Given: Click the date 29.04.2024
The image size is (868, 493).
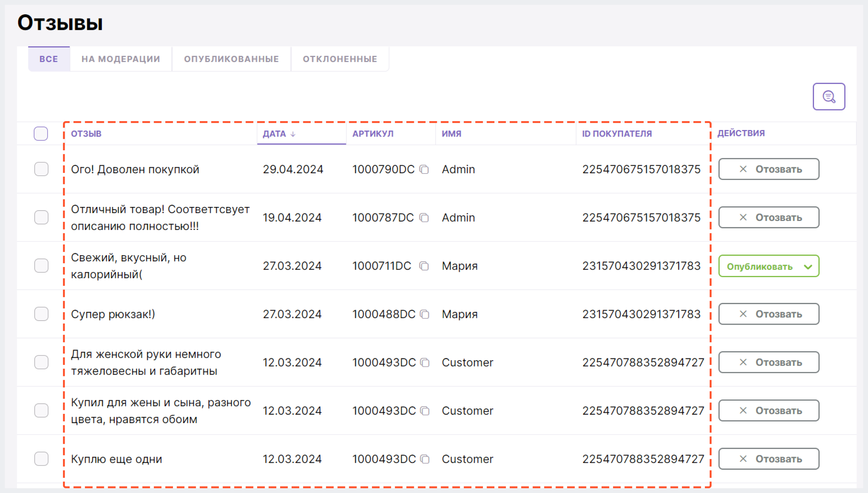Looking at the screenshot, I should (293, 169).
